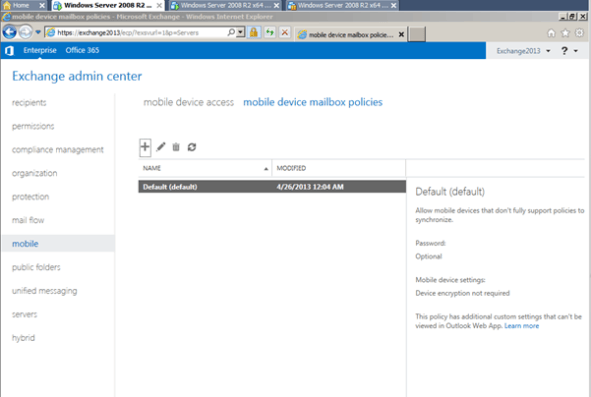
Task: Open the address bar autocomplete dropdown
Action: point(240,32)
